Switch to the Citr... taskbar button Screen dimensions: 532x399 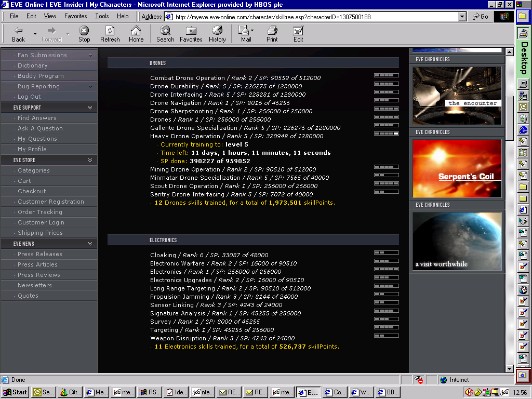(70, 392)
